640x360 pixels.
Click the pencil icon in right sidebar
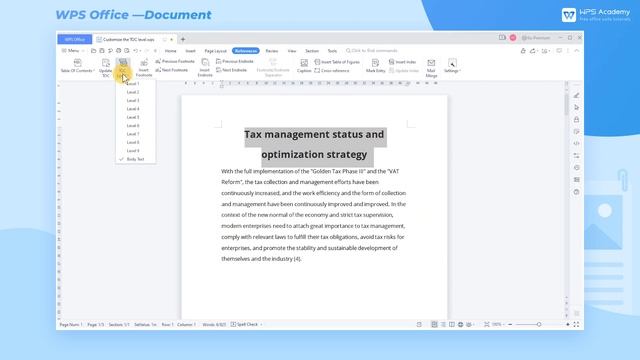click(x=576, y=95)
